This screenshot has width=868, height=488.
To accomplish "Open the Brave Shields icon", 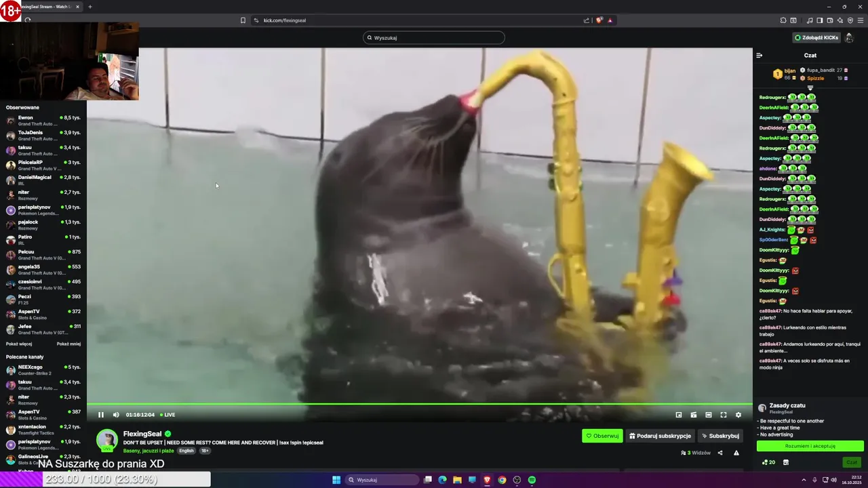I will point(599,20).
